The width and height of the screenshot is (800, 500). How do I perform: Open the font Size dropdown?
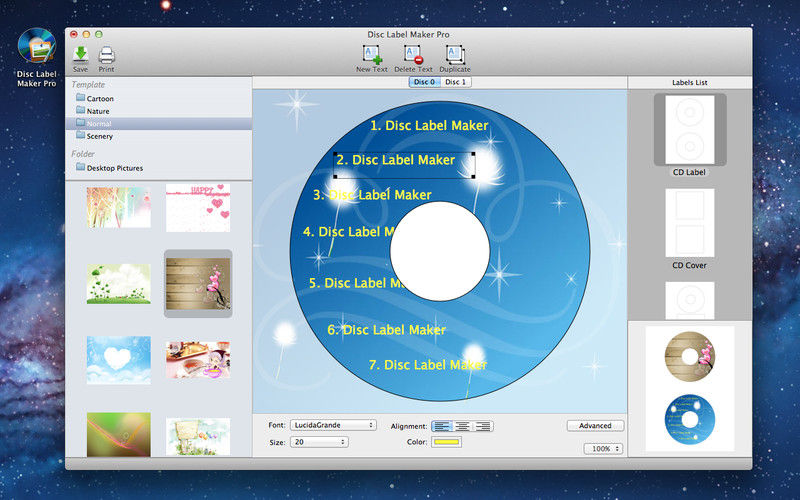pos(318,442)
